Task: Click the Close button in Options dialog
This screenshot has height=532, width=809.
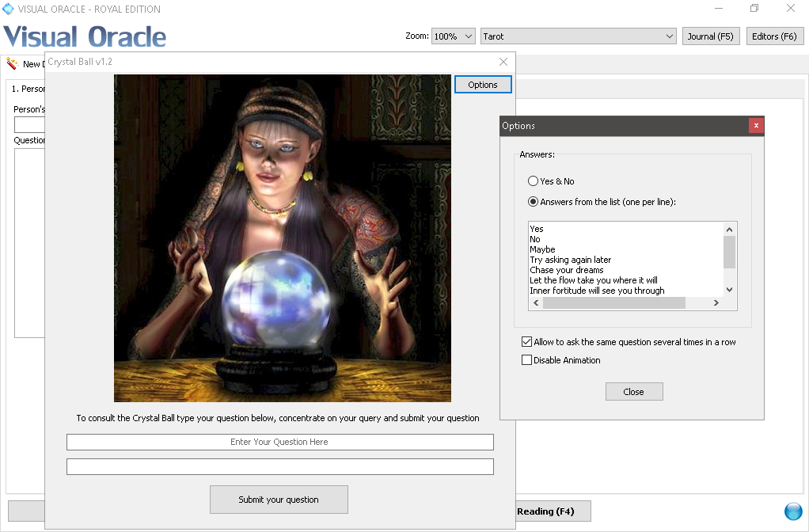Action: 633,392
